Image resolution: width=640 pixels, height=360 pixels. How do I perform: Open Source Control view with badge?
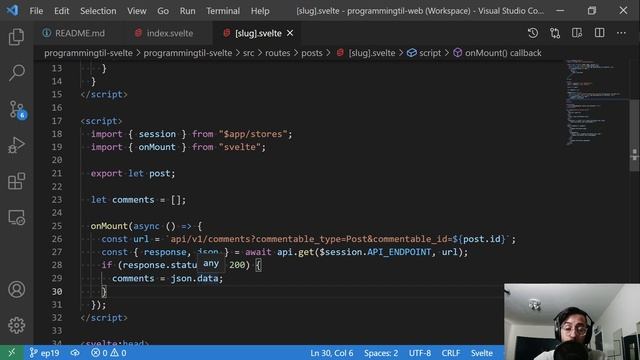tap(17, 109)
